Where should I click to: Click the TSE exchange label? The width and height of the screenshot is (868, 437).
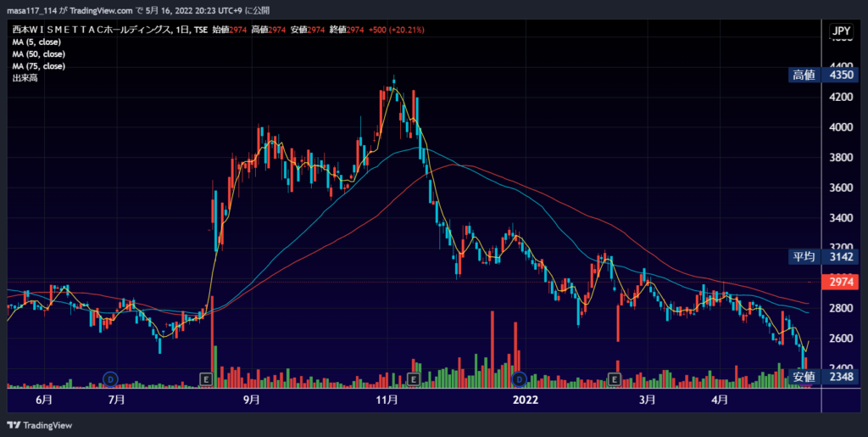200,30
